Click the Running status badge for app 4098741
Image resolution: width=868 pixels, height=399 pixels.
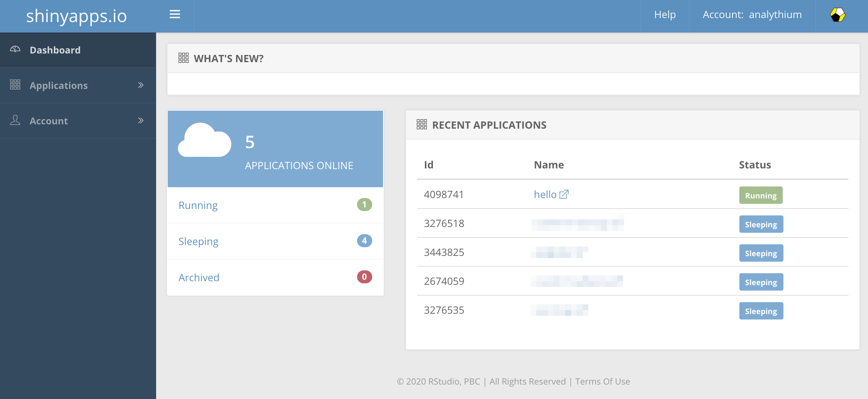pyautogui.click(x=761, y=195)
